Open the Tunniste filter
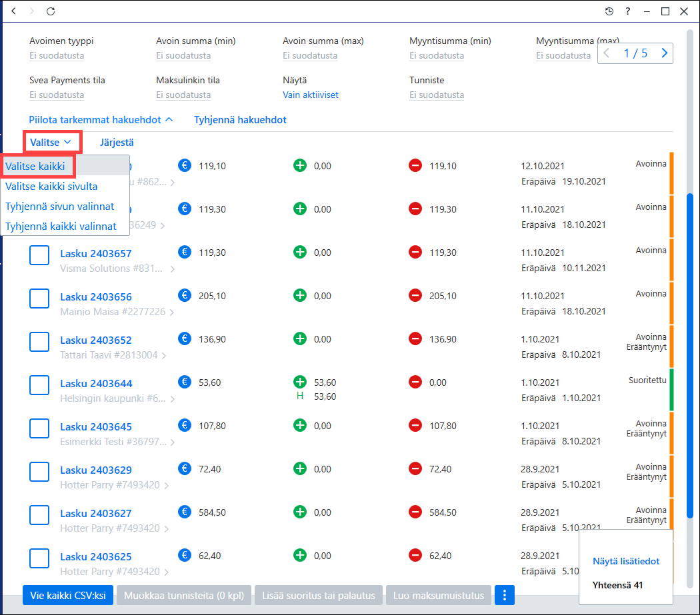Viewport: 700px width, 615px height. point(437,95)
